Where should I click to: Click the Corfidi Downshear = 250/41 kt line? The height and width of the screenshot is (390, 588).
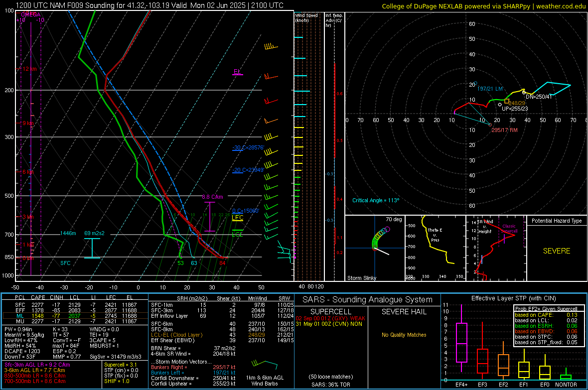pyautogui.click(x=193, y=378)
